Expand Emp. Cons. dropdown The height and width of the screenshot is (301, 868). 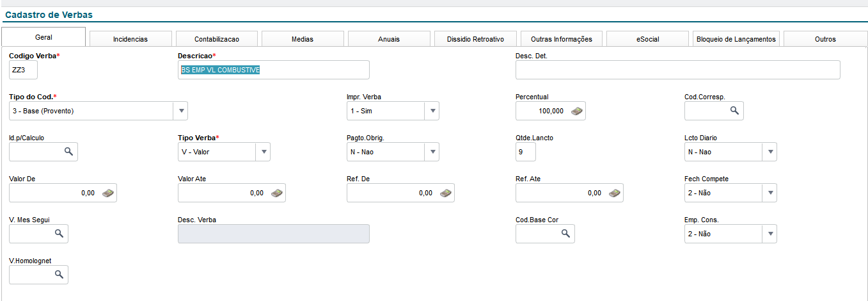tap(770, 234)
